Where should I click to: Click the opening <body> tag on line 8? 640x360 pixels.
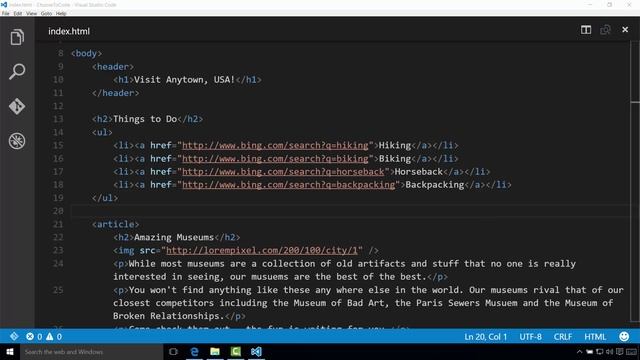(87, 53)
